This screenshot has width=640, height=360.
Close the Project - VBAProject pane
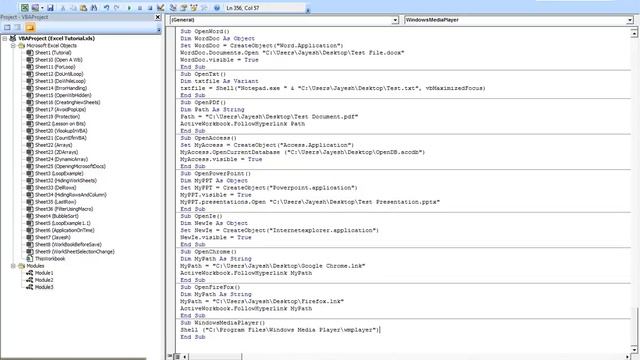(158, 17)
